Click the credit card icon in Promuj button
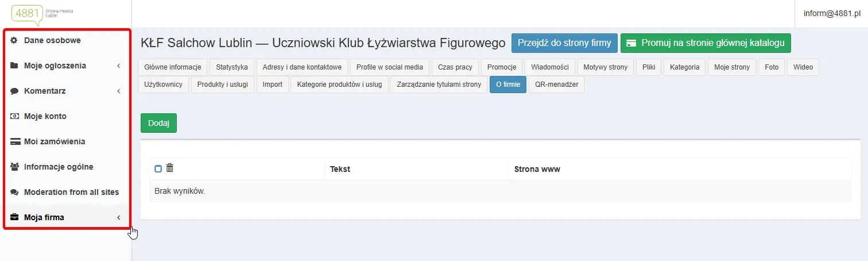 (x=631, y=43)
